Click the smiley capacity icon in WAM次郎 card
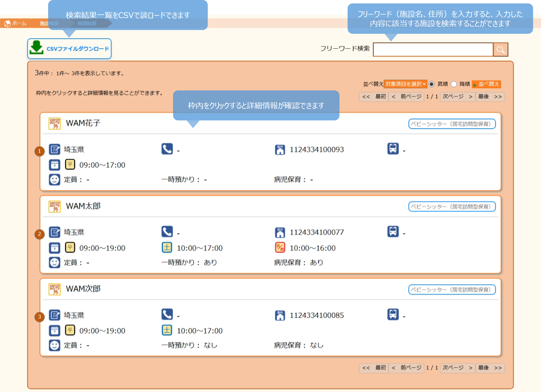This screenshot has height=392, width=541. [54, 345]
